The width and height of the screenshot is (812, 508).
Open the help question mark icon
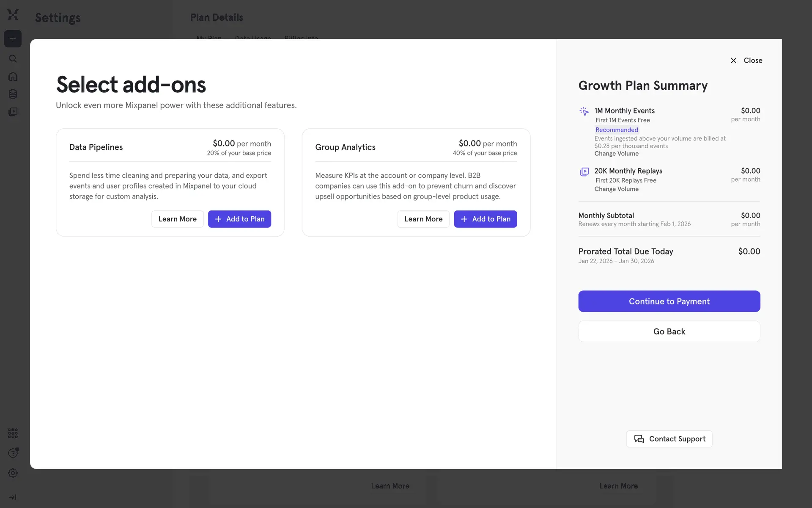click(x=13, y=453)
